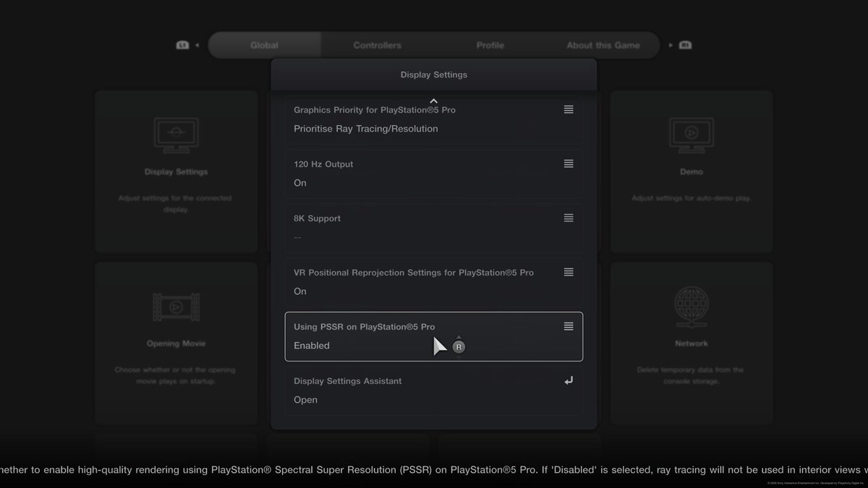
Task: Click 'Adjust settings for the connected display.' text
Action: 175,204
